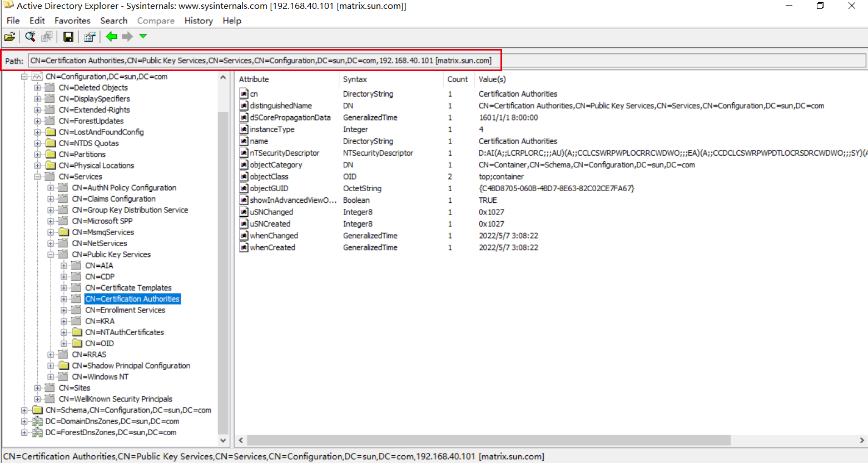Click the folder icon beside CN=NTAuthCertificates

pos(77,332)
